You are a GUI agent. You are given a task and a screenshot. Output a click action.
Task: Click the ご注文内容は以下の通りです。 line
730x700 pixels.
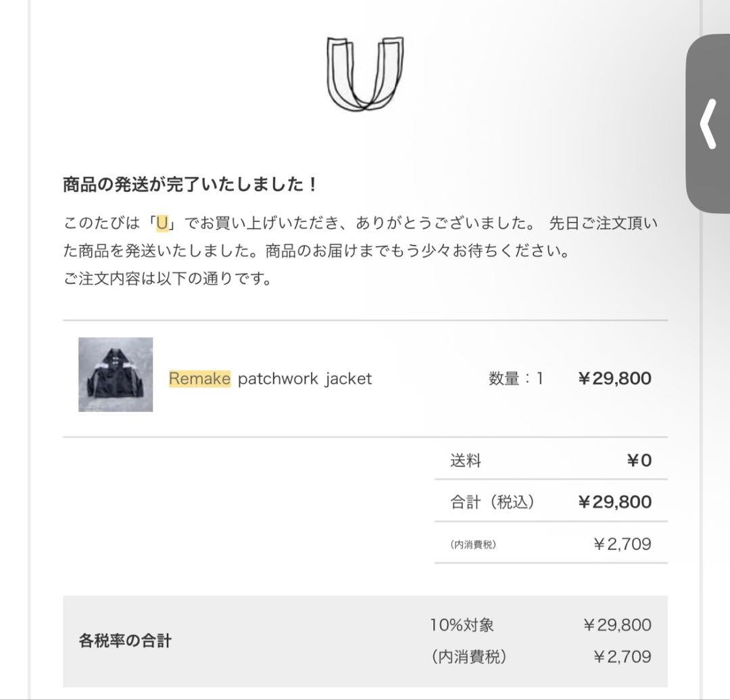click(168, 279)
